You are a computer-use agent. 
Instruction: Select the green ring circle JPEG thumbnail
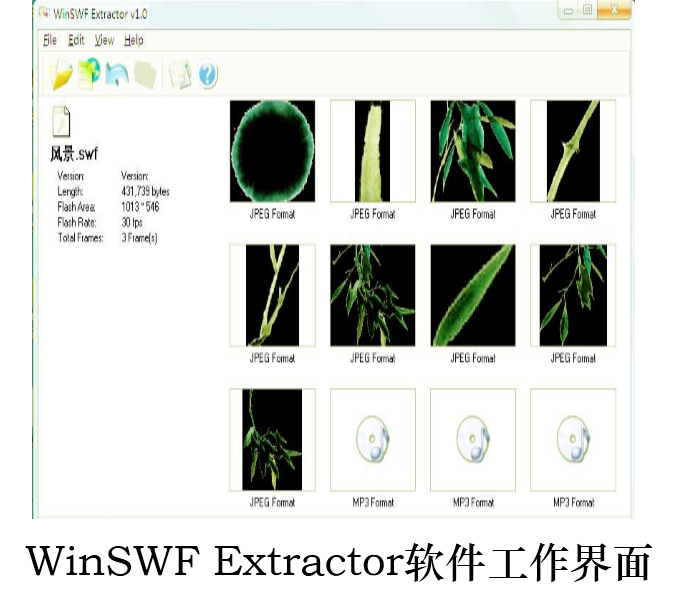(x=272, y=151)
